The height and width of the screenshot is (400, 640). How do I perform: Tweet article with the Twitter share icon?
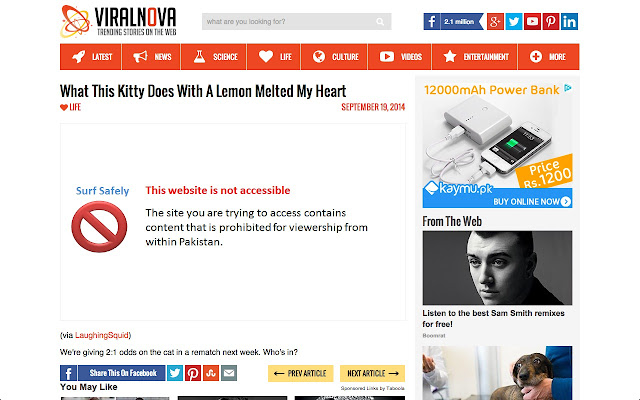pyautogui.click(x=175, y=373)
